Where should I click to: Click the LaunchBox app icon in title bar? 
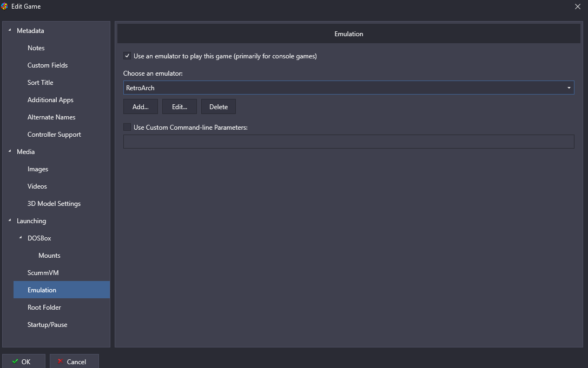(x=4, y=6)
